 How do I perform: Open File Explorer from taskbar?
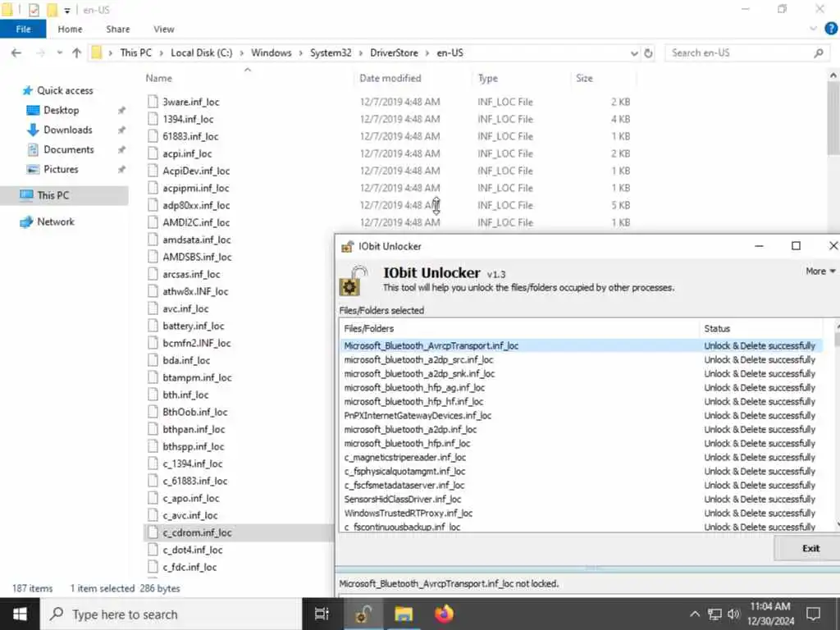tap(404, 614)
